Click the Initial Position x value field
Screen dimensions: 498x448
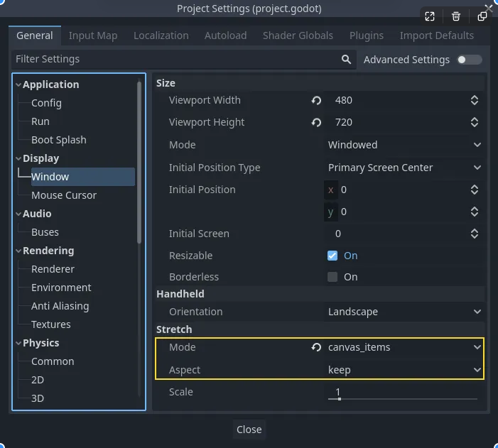[404, 190]
